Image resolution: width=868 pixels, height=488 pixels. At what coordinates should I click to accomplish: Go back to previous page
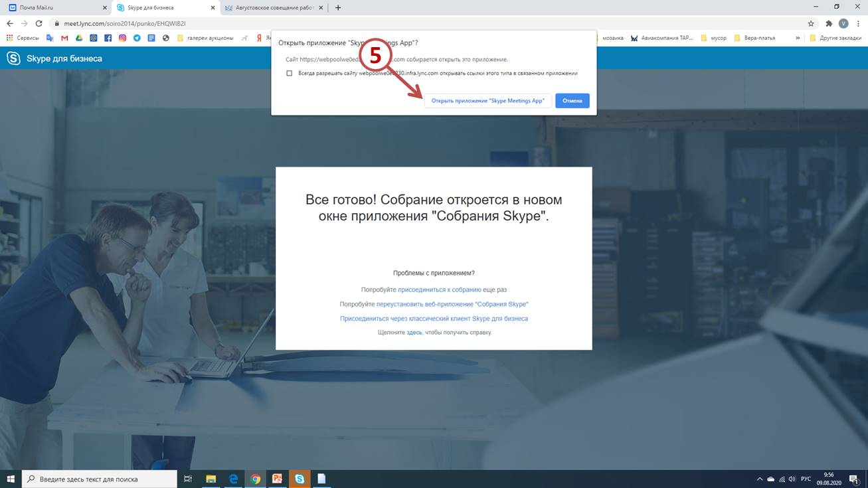point(9,23)
